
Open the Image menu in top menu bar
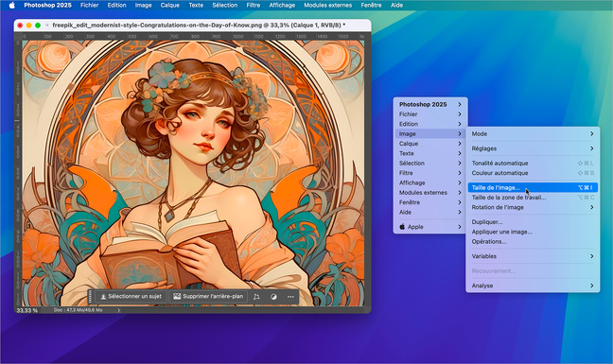coord(144,5)
